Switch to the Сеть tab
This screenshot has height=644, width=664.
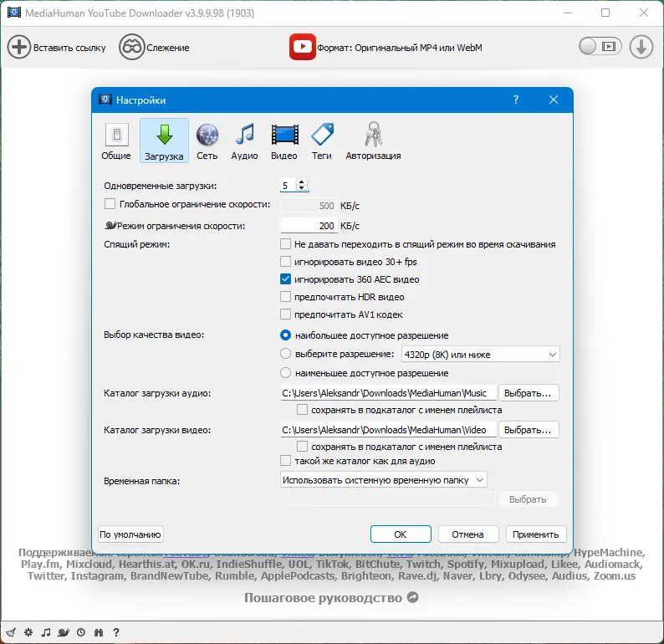click(x=207, y=141)
